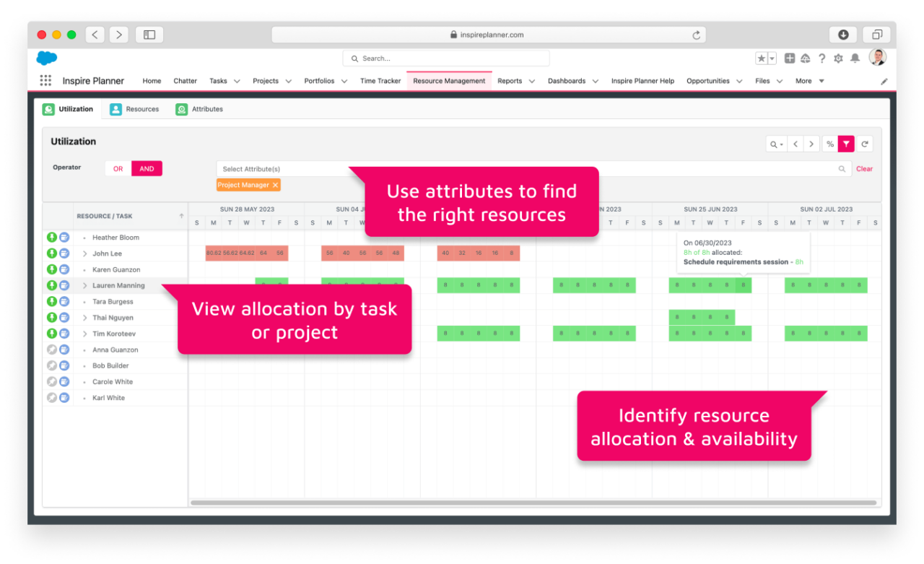Open Salesforce notifications bell

(854, 58)
